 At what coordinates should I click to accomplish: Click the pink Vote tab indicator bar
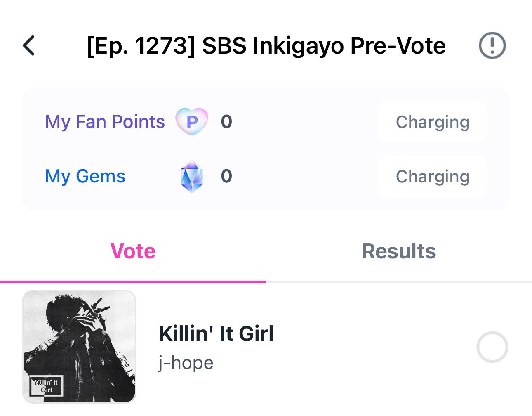click(133, 281)
